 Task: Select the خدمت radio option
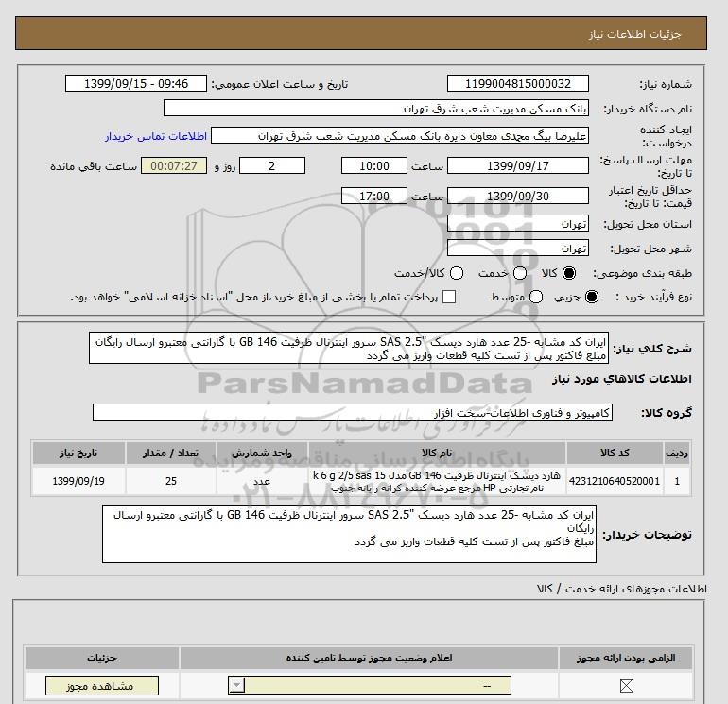coord(513,273)
